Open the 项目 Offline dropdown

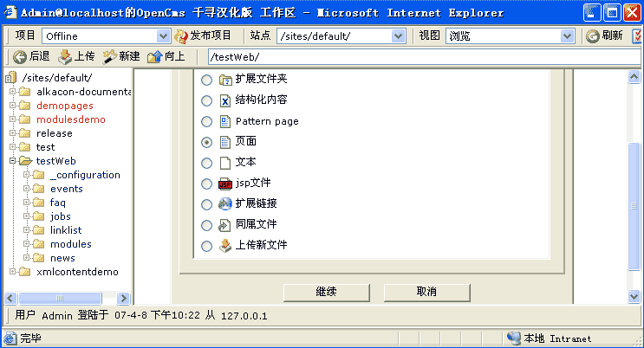click(163, 36)
